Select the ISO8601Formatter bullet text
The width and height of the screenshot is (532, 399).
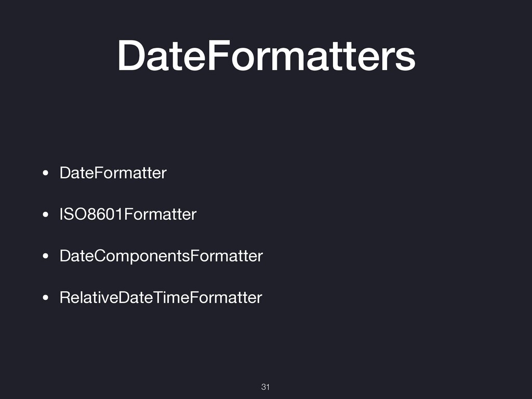pyautogui.click(x=128, y=214)
